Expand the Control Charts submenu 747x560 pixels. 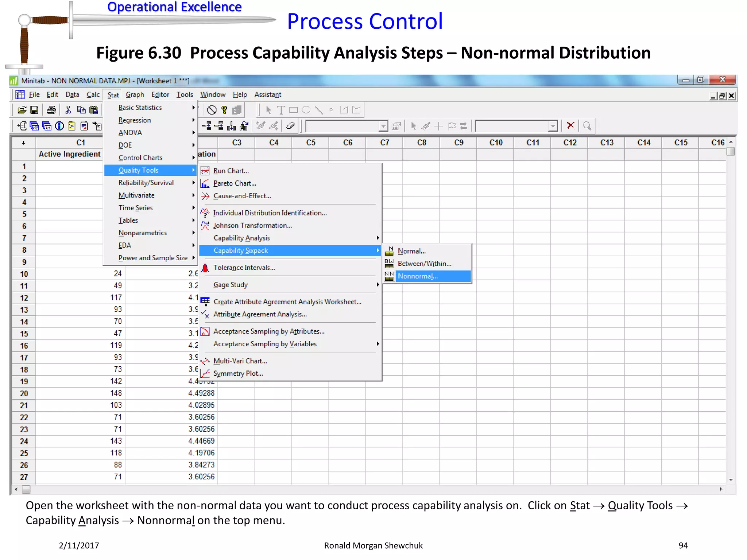click(151, 157)
